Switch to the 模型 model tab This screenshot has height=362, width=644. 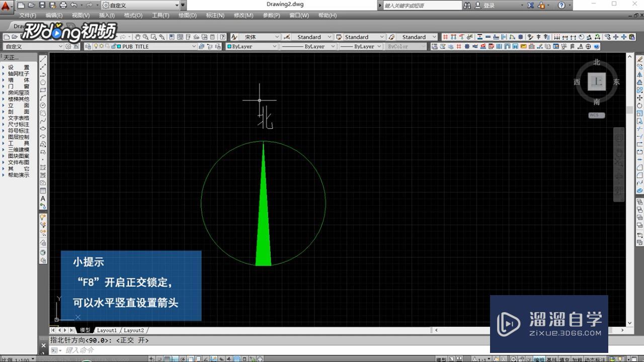[x=85, y=330]
